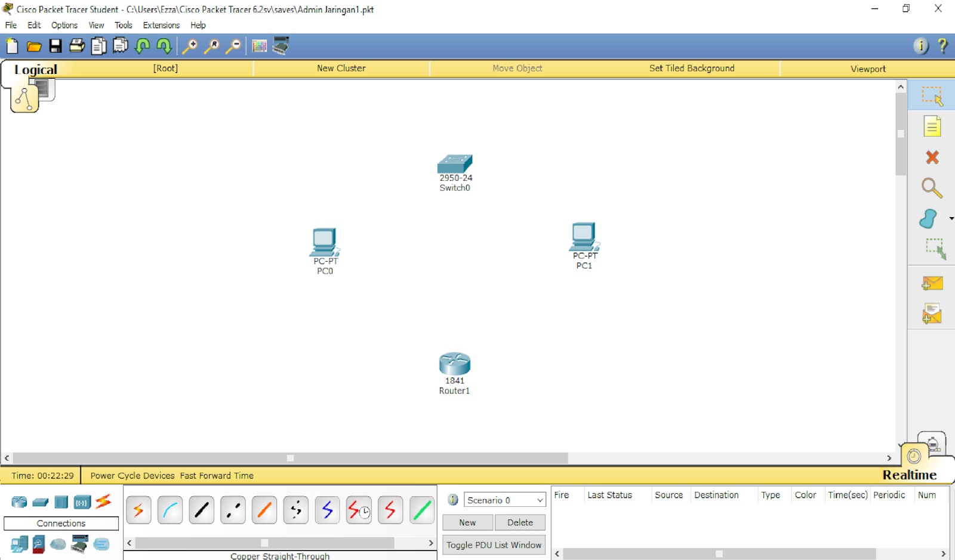Toggle PDU List Window
This screenshot has height=560, width=955.
tap(494, 544)
